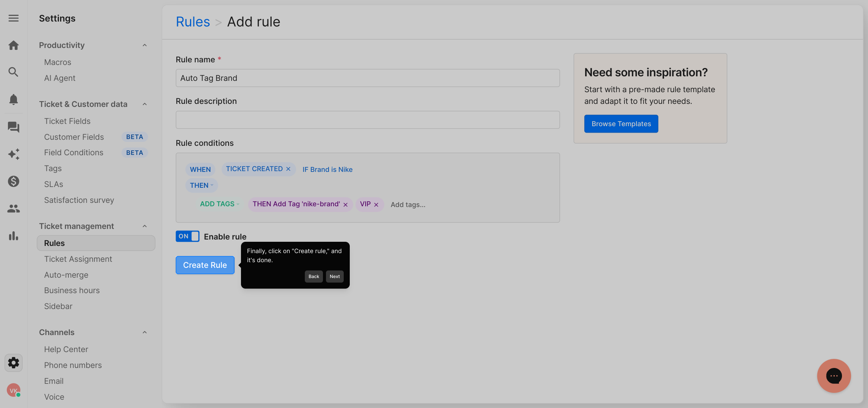The width and height of the screenshot is (868, 408).
Task: Click the 'THEN Add Tag nike-brand' chip text
Action: coord(296,204)
